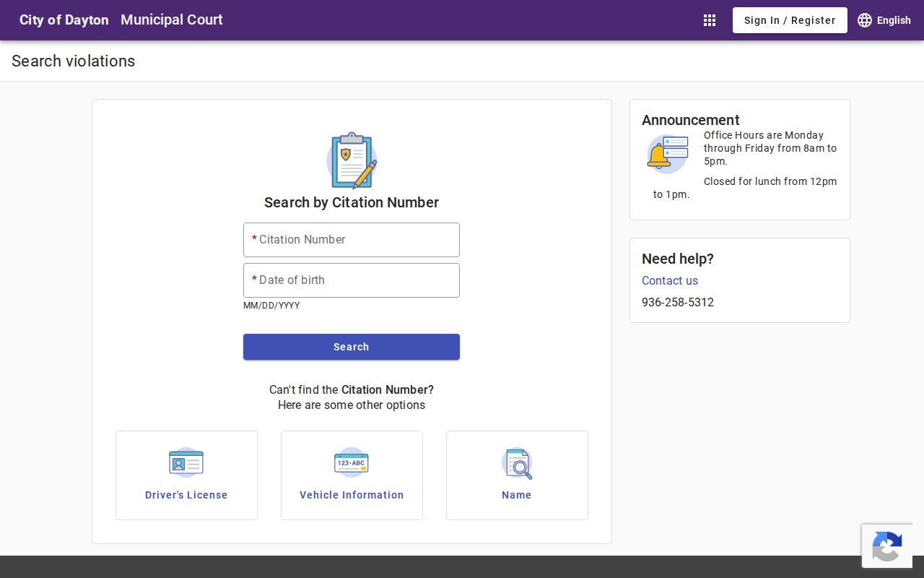This screenshot has width=924, height=578.
Task: Click the Announcement heading
Action: click(691, 120)
